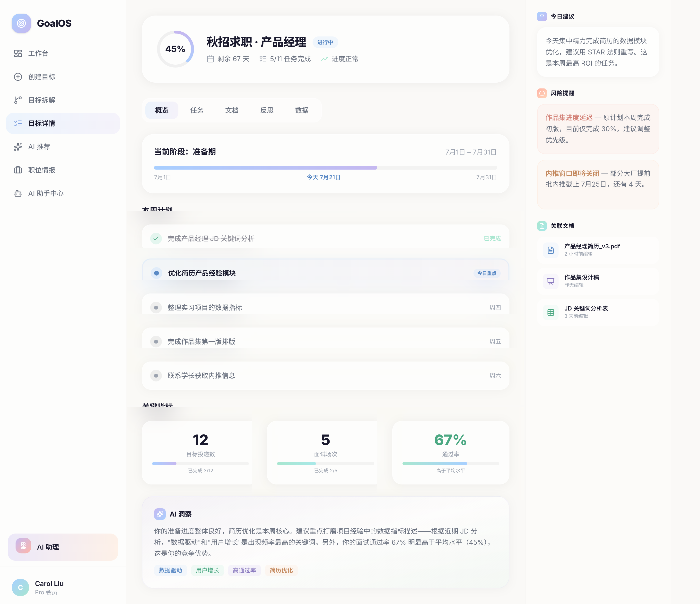Viewport: 700px width, 604px height.
Task: Click the 45% circular progress ring
Action: (175, 49)
